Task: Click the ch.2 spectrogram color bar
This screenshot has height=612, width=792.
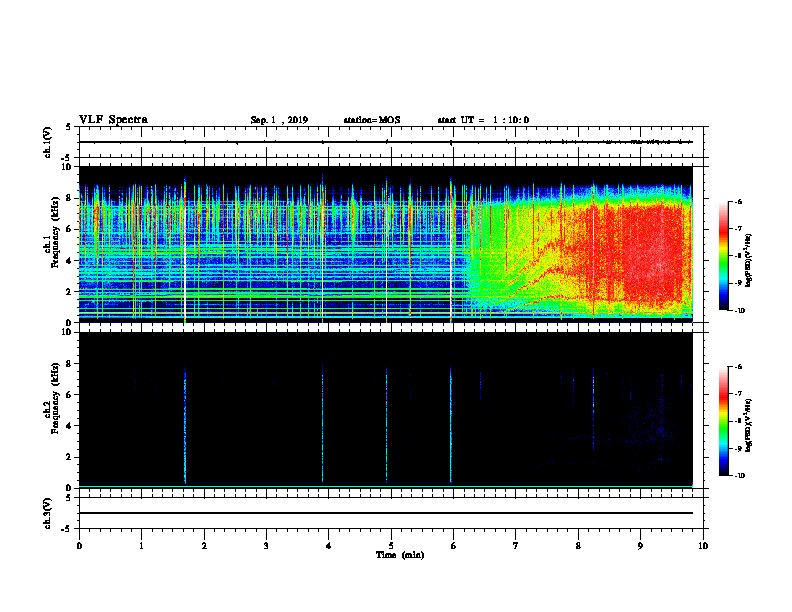Action: pos(723,421)
